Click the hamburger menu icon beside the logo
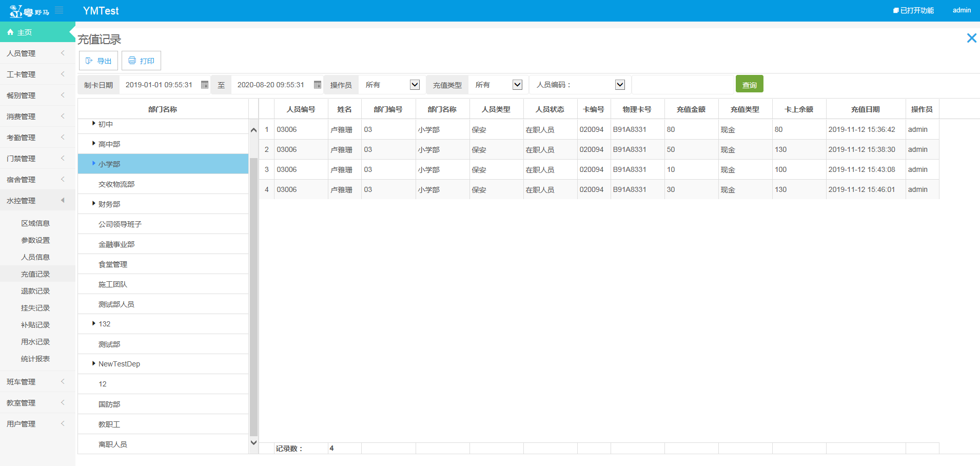The width and height of the screenshot is (980, 466). click(59, 10)
